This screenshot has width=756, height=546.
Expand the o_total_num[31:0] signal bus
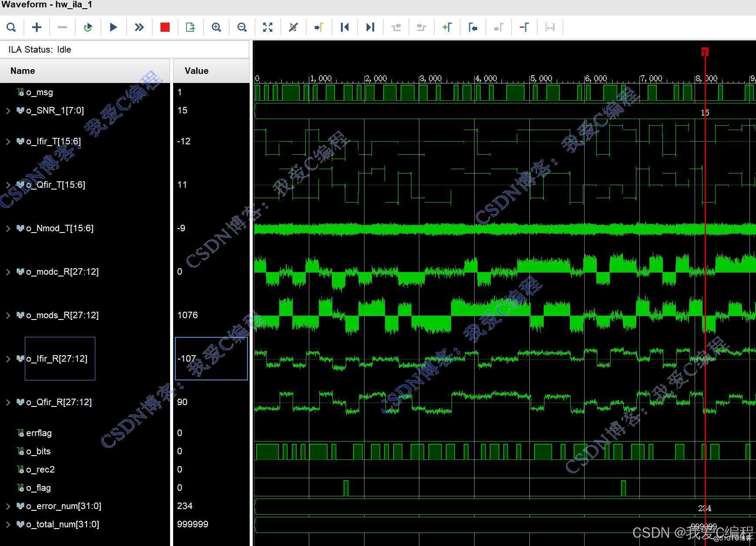[x=8, y=524]
